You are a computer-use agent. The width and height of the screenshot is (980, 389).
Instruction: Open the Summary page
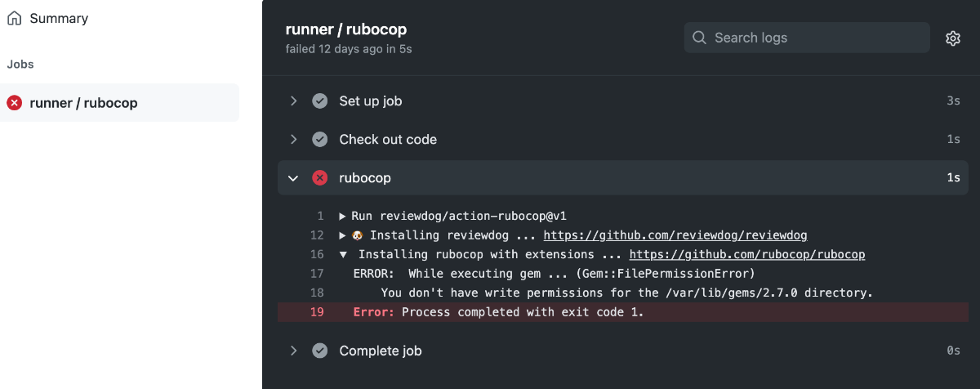pyautogui.click(x=59, y=18)
